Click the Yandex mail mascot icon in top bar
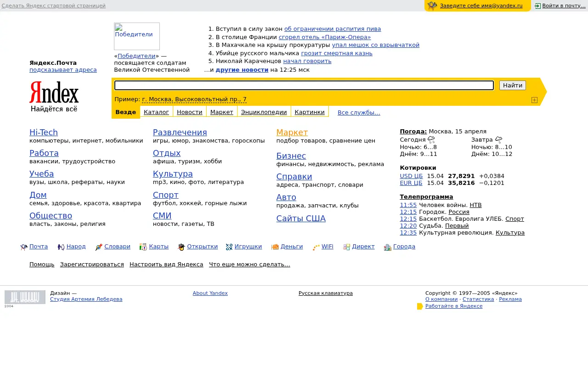This screenshot has width=588, height=368. 432,6
